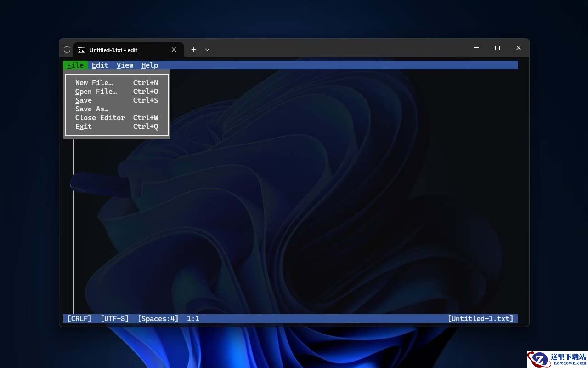Close the Untitled-1.txt tab
This screenshot has height=368, width=588.
174,50
